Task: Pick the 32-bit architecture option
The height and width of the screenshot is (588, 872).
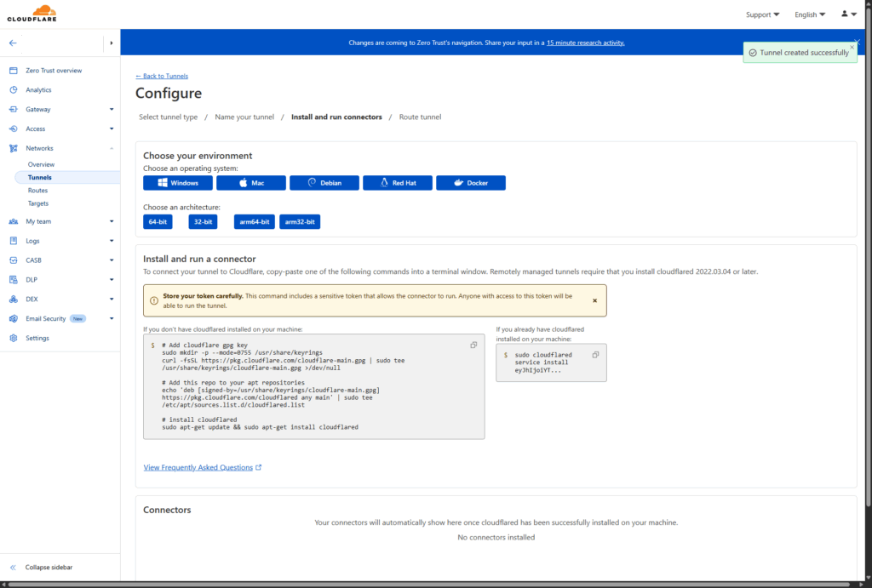Action: [203, 222]
